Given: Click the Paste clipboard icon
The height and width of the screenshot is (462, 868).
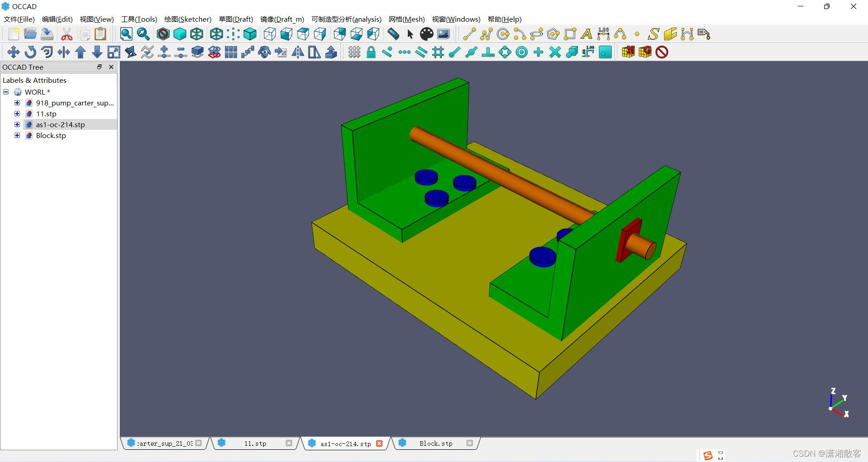Looking at the screenshot, I should coord(100,34).
